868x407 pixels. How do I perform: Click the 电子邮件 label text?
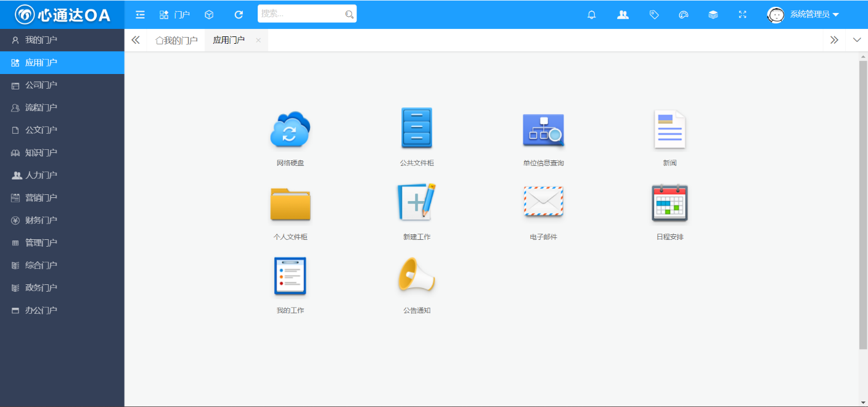543,237
